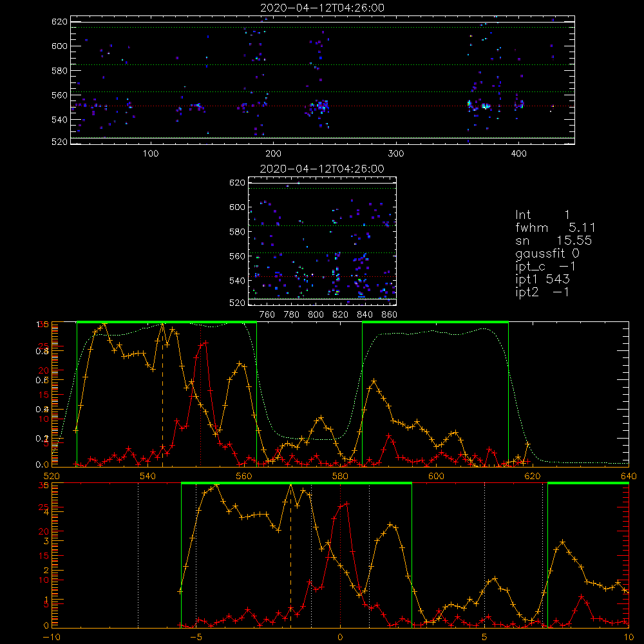The height and width of the screenshot is (644, 644).
Task: Select the 'ipt1 543' readout text
Action: point(542,279)
